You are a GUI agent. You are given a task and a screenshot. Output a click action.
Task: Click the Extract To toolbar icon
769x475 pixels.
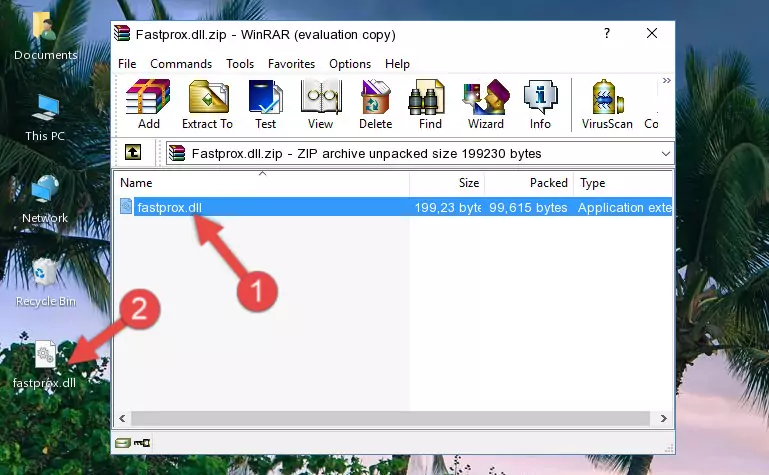point(207,104)
